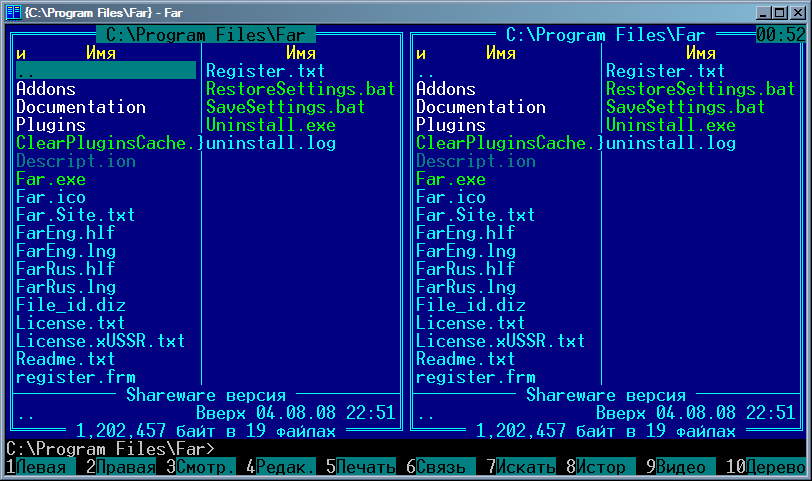Select the highlighted ".." entry in left panel

[106, 70]
